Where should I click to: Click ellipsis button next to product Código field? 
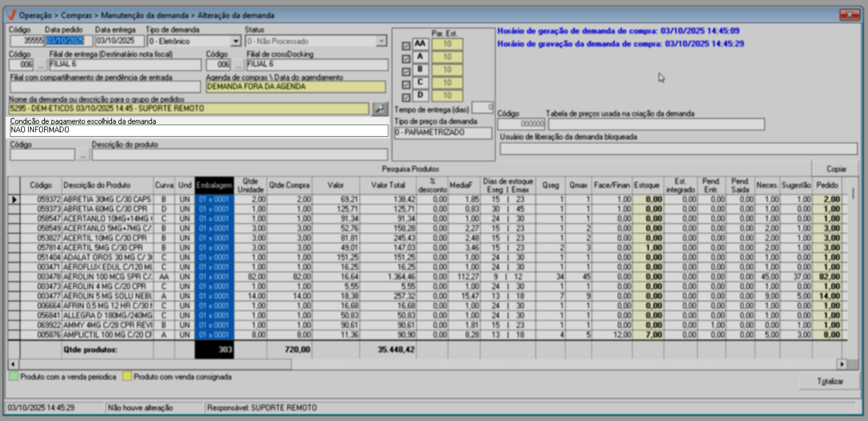click(x=83, y=155)
